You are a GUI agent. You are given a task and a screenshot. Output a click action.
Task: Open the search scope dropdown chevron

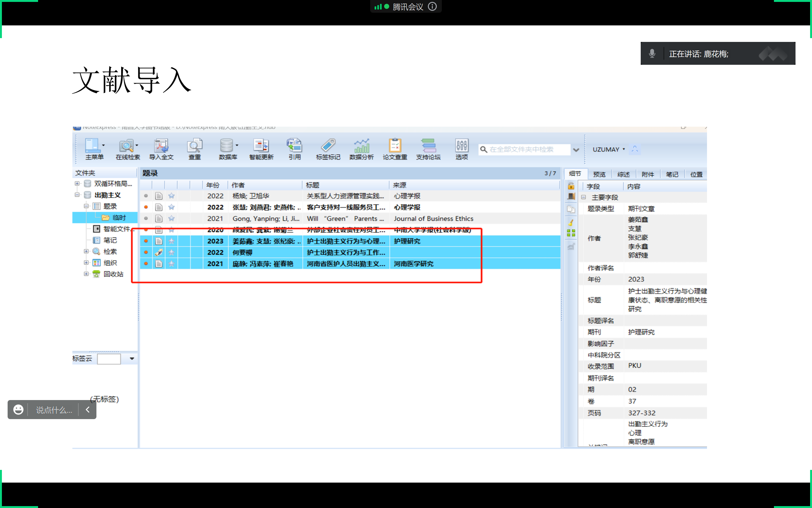pyautogui.click(x=576, y=150)
